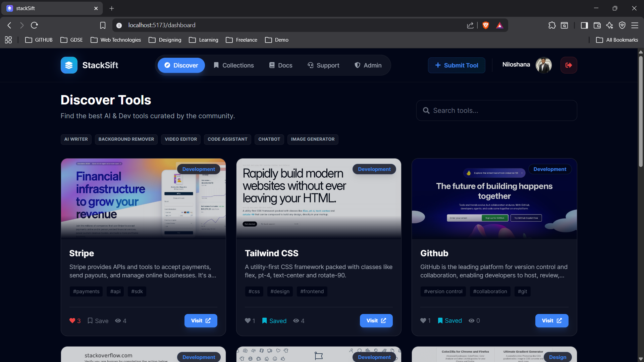The image size is (644, 362).
Task: Open a new browser tab
Action: (112, 8)
